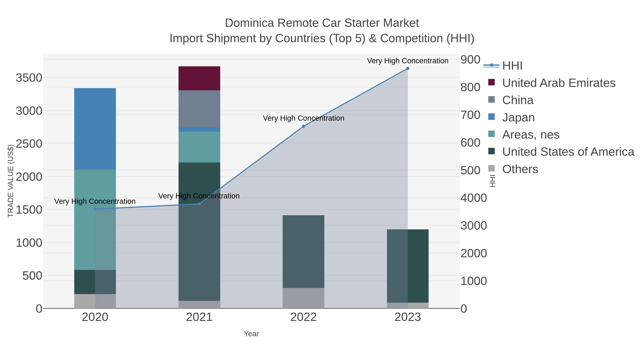Image resolution: width=644 pixels, height=362 pixels.
Task: Click the 2023 x-axis label
Action: pyautogui.click(x=408, y=317)
